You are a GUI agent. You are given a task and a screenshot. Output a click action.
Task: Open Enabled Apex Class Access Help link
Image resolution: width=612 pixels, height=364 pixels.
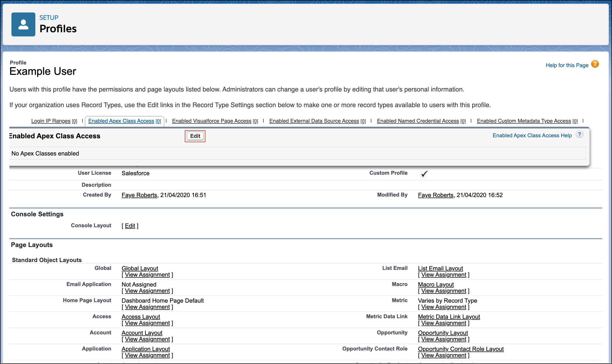[x=532, y=135]
